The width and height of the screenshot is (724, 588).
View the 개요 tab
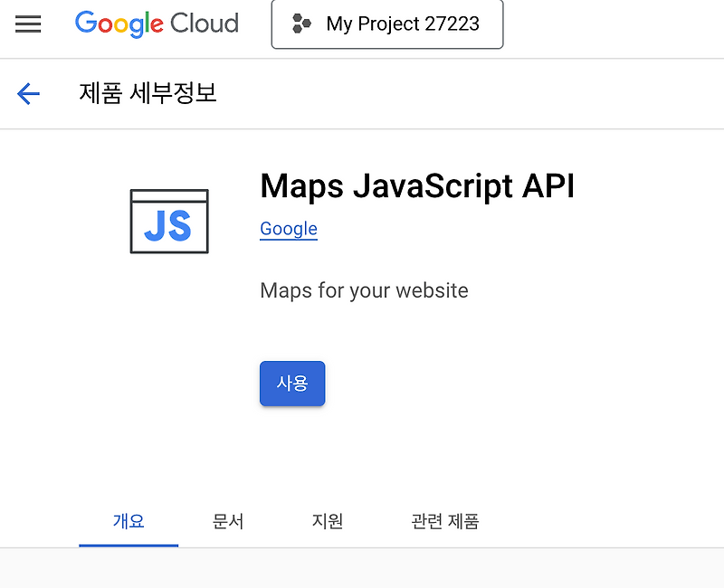click(x=129, y=522)
